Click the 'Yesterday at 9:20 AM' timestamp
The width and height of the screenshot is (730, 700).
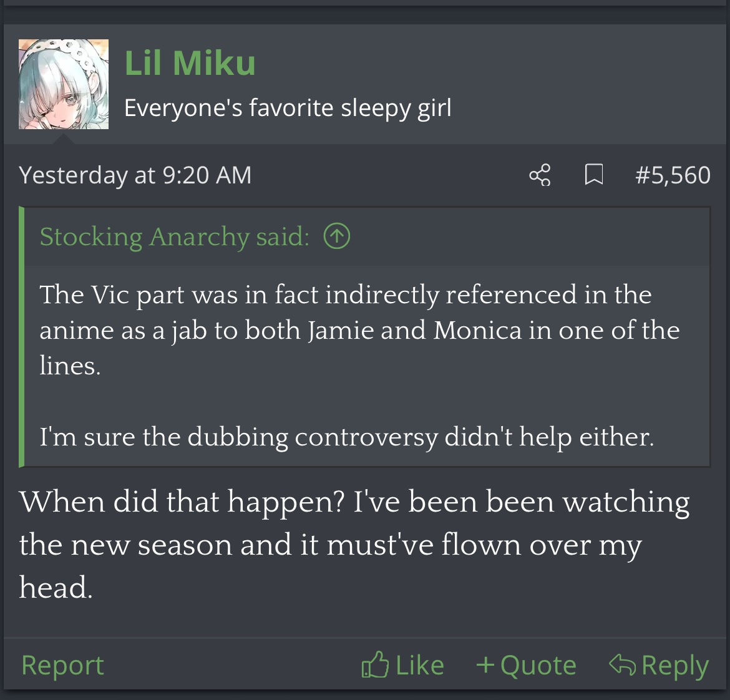(x=135, y=175)
